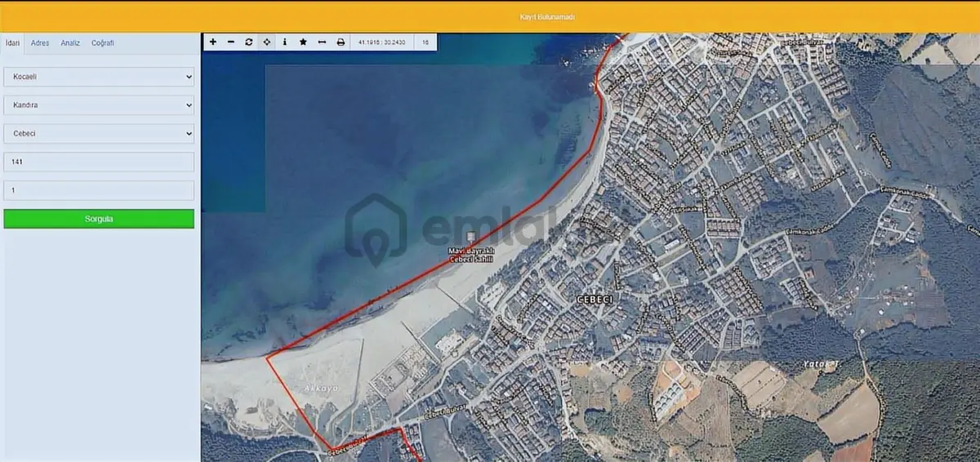Zoom in with the plus icon

tap(213, 42)
